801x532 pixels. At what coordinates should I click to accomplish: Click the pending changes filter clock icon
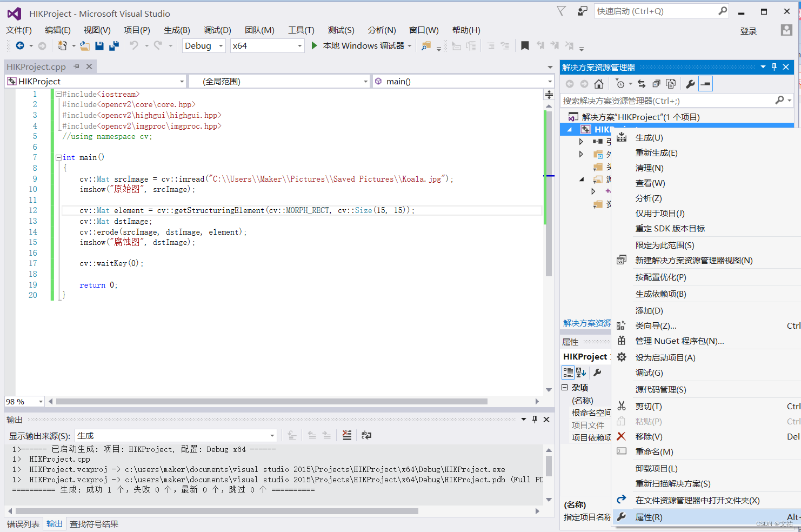[620, 84]
